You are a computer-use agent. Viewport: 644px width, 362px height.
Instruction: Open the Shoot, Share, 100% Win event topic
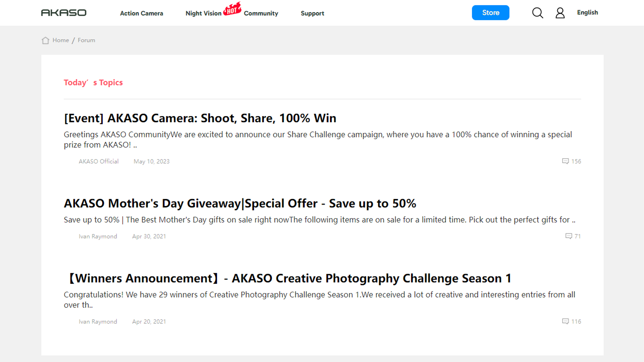coord(200,118)
